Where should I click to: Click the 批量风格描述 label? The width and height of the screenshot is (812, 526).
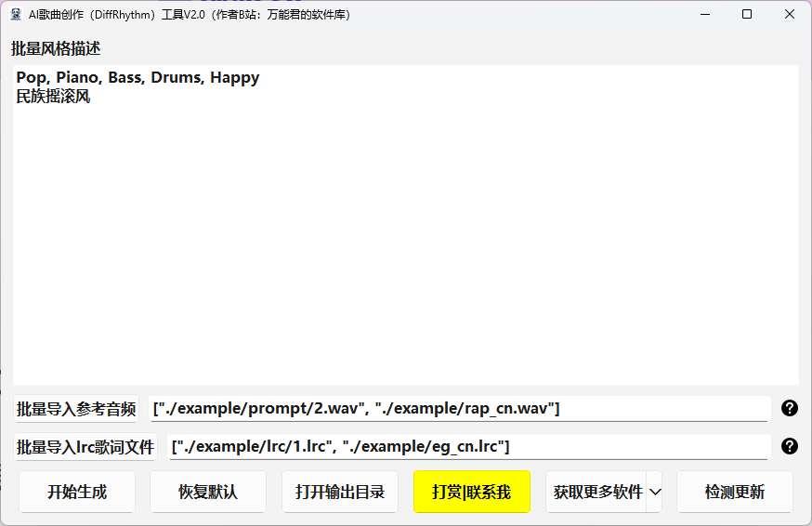point(56,48)
